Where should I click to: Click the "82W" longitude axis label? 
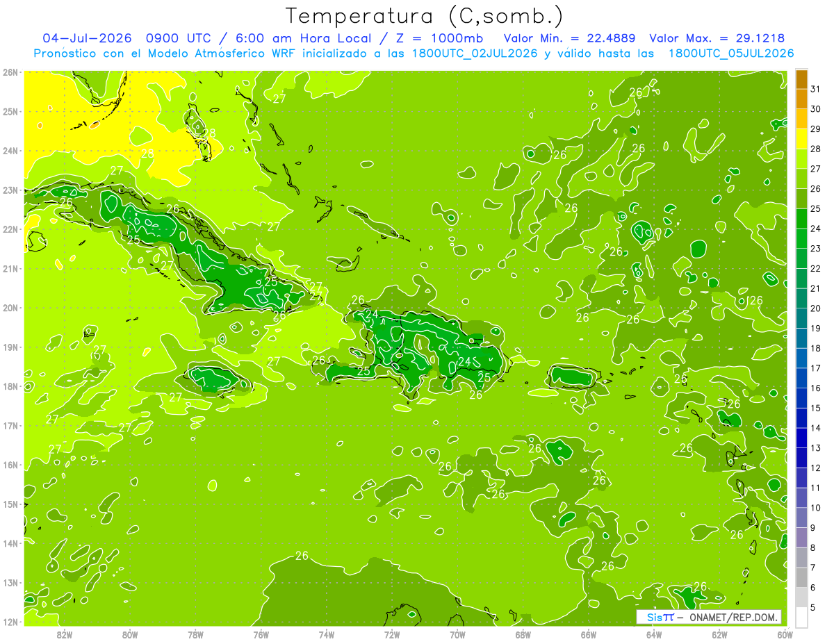coord(65,635)
